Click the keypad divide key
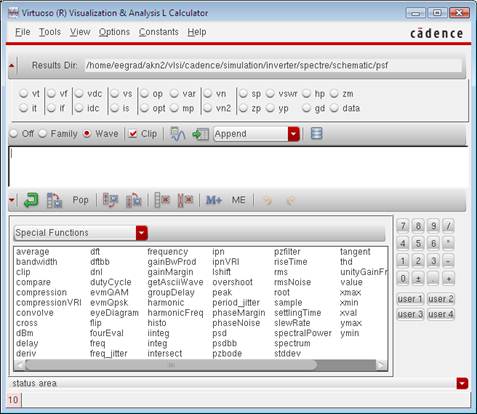The image size is (477, 414). (448, 226)
